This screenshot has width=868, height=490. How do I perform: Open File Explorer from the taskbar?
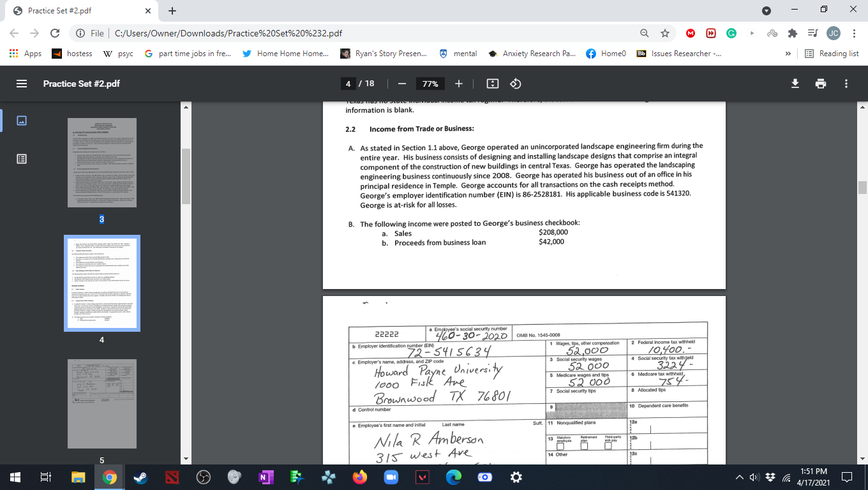tap(78, 477)
